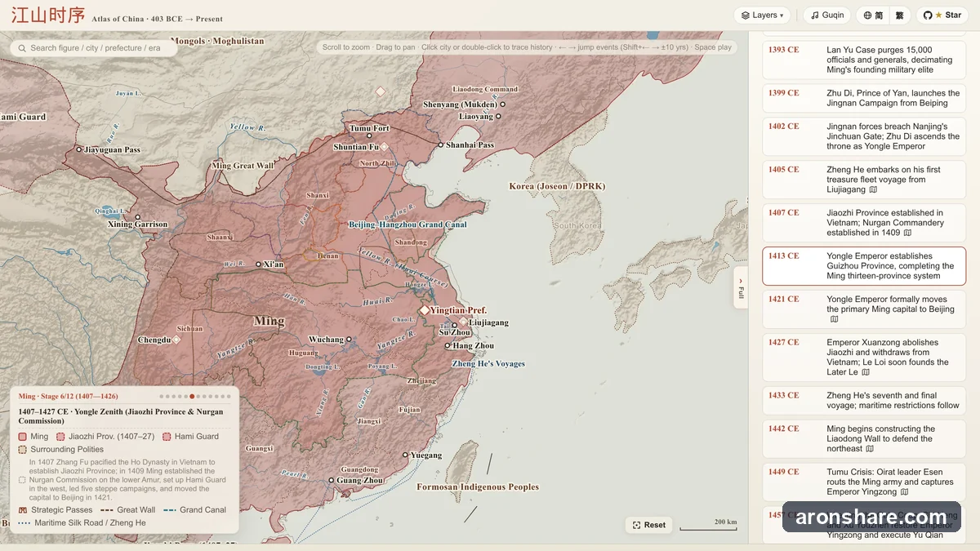Click the Xining Garrison label
This screenshot has width=980, height=551.
(x=138, y=224)
